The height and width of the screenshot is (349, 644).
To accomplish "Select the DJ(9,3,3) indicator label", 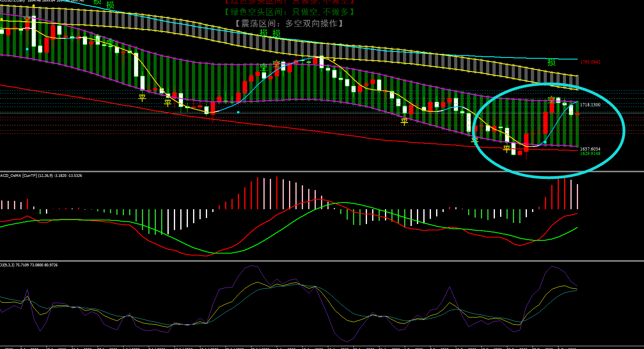I will coord(29,265).
